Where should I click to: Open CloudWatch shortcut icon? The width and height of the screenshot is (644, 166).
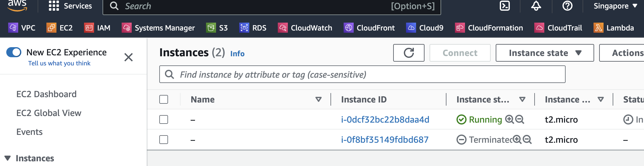[283, 28]
